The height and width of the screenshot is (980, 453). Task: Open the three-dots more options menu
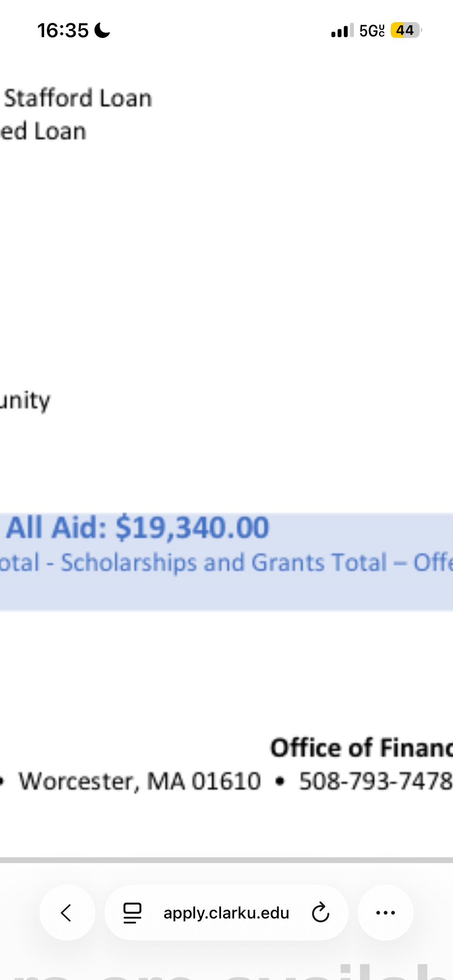click(x=386, y=913)
